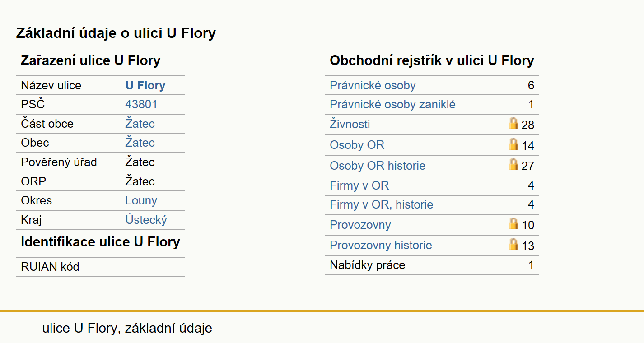Viewport: 644px width, 343px height.
Task: Open the Provozovny link
Action: tap(360, 225)
